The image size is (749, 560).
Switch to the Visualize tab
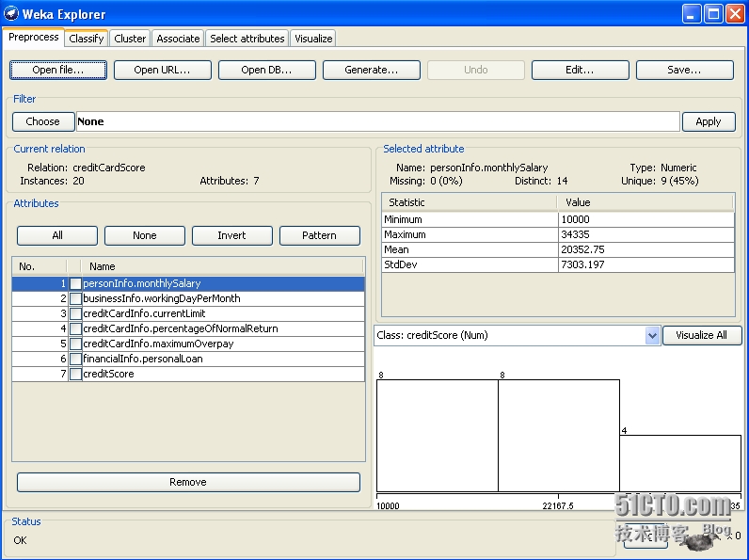[x=313, y=39]
